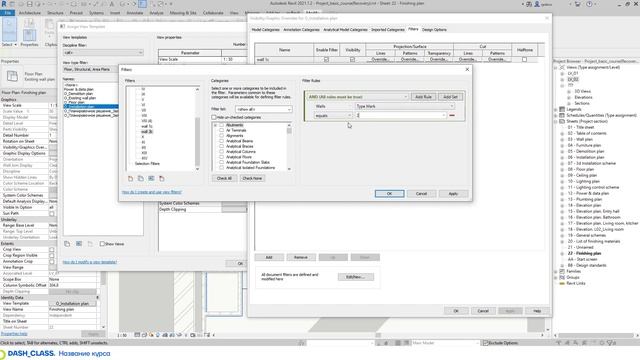Check the Analytical Columns category checkbox

[222, 151]
